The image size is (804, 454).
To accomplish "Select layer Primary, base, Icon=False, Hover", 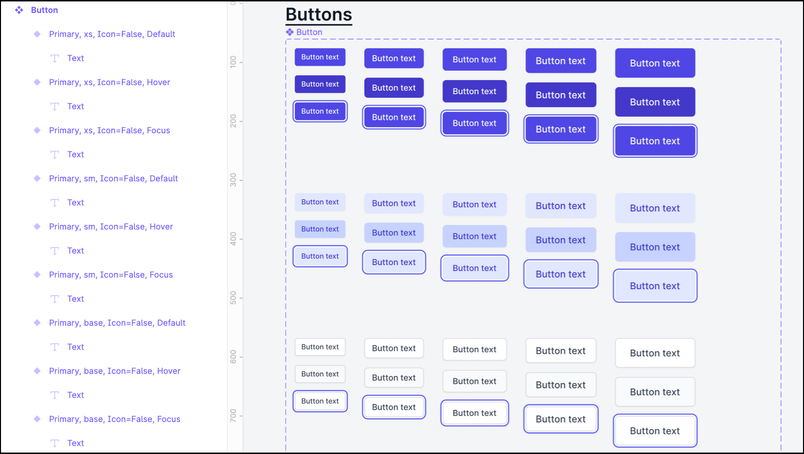I will click(x=114, y=371).
